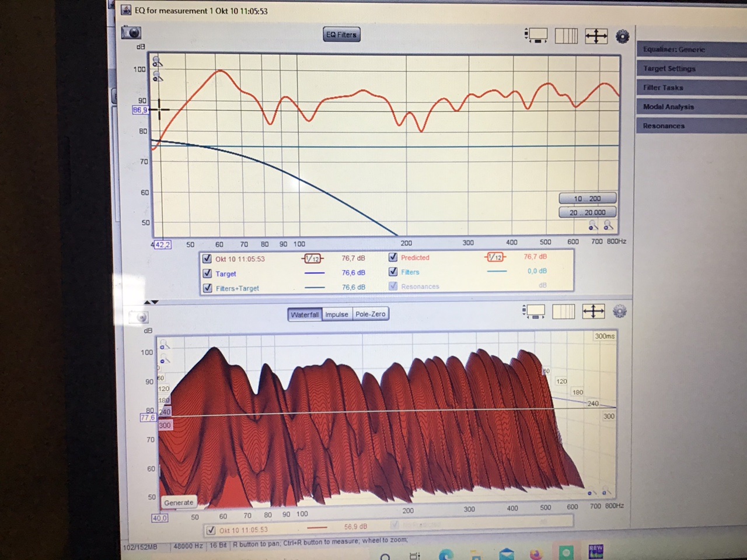Click the waterfall graph limits crossed-arrows icon
The width and height of the screenshot is (747, 560).
coord(593,311)
